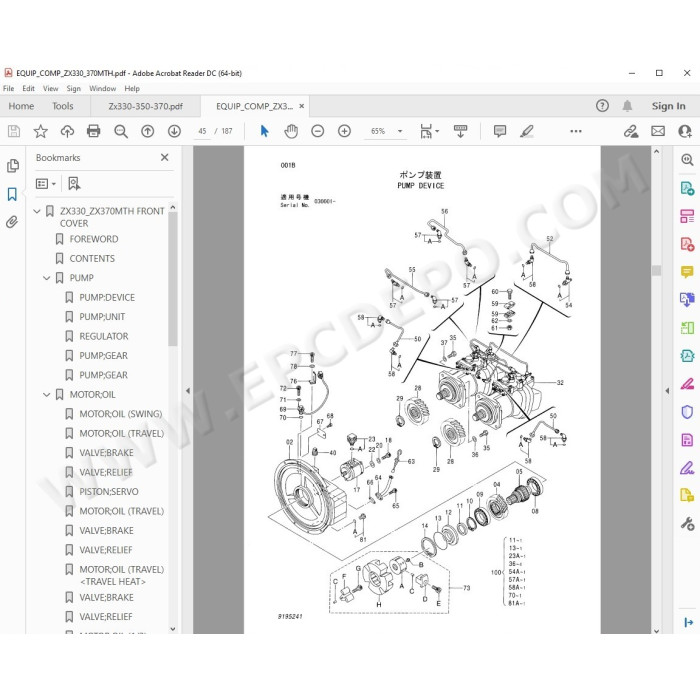700x700 pixels.
Task: Open the fit page options arrow
Action: [x=437, y=131]
